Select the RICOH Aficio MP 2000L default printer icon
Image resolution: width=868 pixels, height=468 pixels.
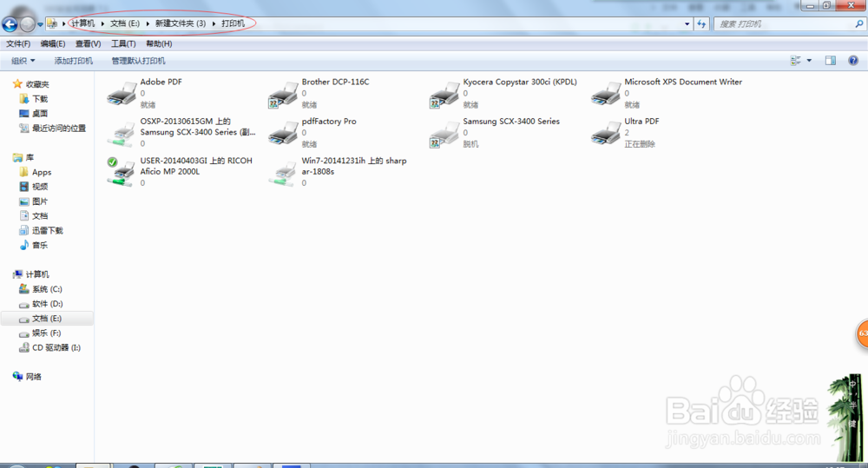point(122,172)
